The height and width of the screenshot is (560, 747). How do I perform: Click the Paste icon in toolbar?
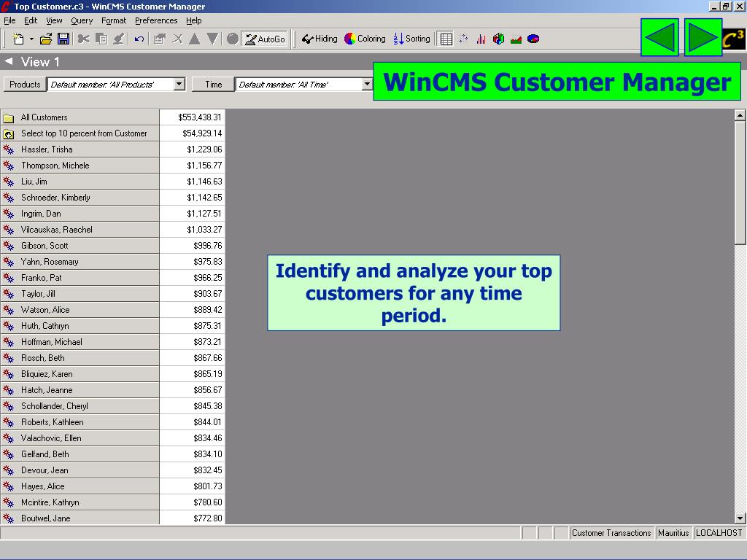click(119, 39)
